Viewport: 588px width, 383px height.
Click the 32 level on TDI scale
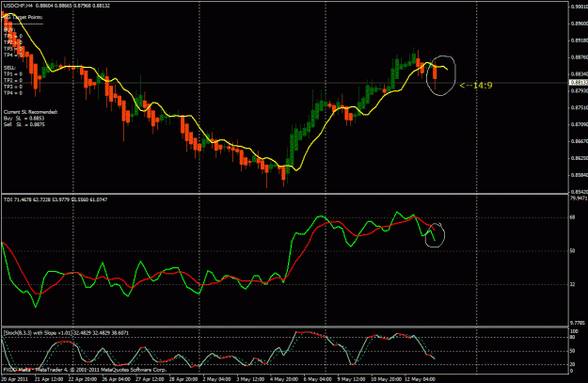(573, 284)
